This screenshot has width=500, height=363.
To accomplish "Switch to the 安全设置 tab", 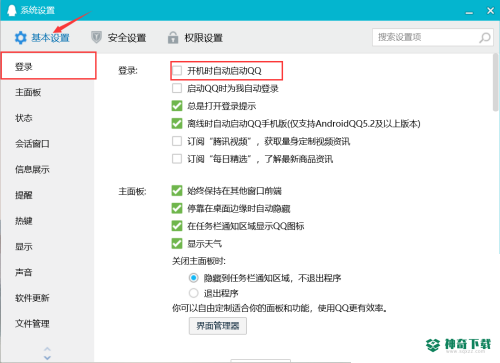I will pos(119,37).
